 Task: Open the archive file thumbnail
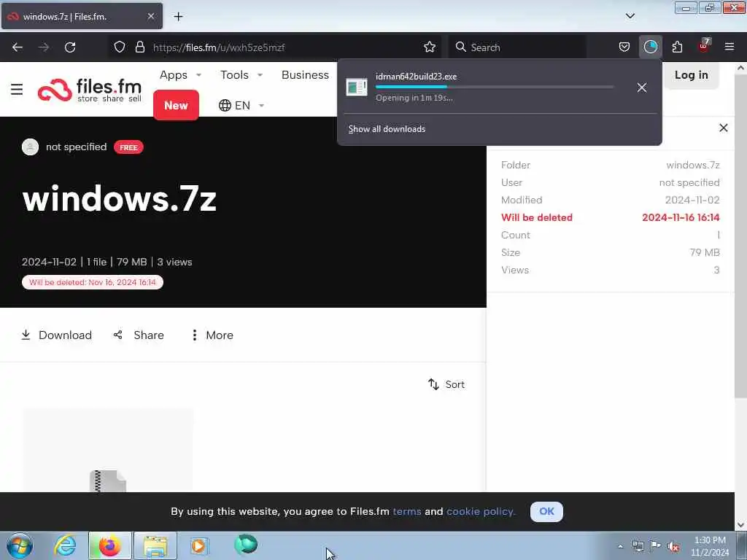click(108, 450)
